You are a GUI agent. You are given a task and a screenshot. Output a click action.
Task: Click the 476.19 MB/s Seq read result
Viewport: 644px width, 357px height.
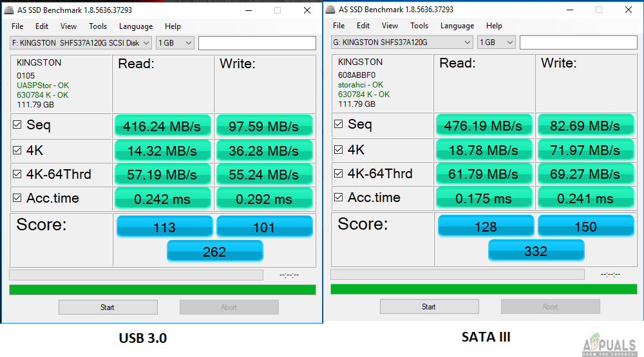[484, 125]
